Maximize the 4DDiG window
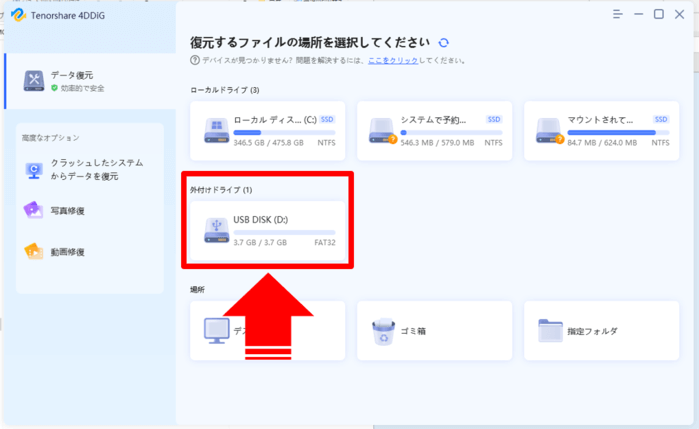The width and height of the screenshot is (699, 429). (x=659, y=14)
